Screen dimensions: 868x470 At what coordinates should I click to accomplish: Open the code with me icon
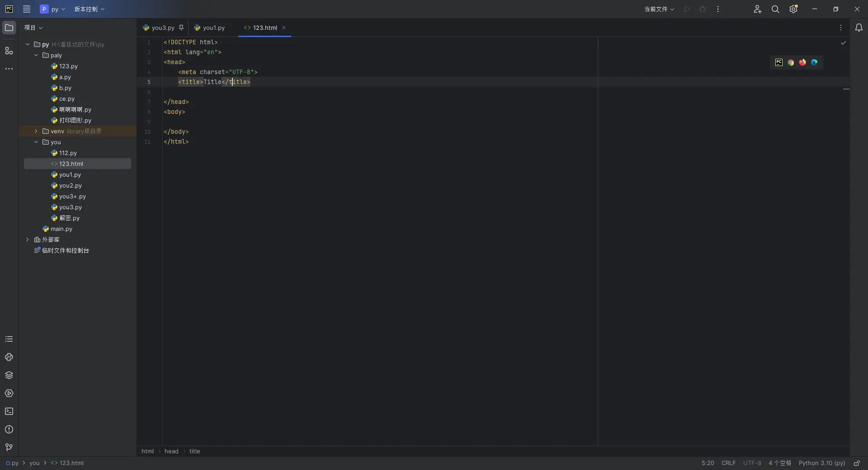[757, 9]
